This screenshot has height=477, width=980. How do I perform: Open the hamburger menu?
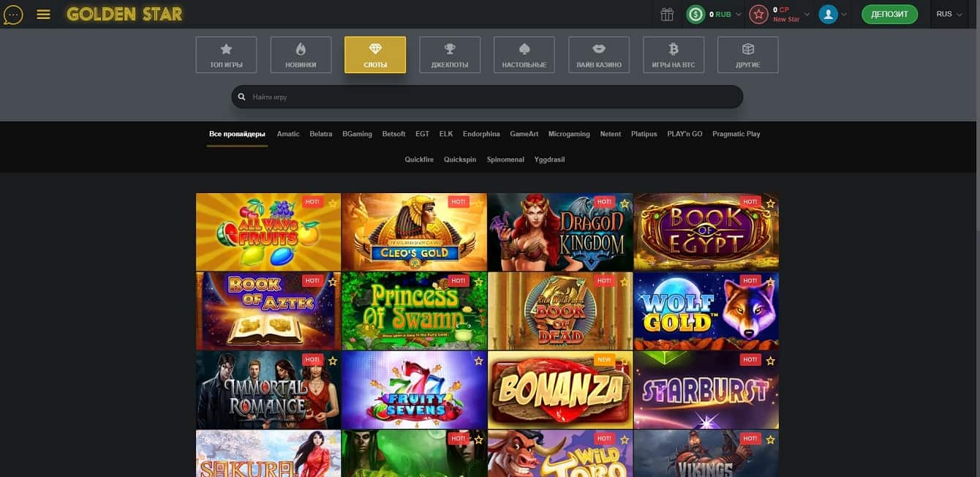(43, 14)
